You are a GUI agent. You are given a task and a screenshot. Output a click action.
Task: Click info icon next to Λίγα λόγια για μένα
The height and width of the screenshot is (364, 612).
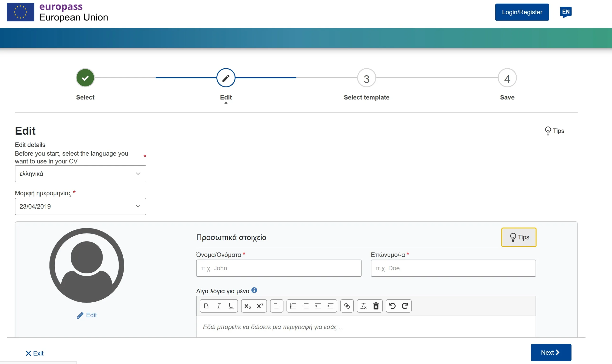coord(254,290)
